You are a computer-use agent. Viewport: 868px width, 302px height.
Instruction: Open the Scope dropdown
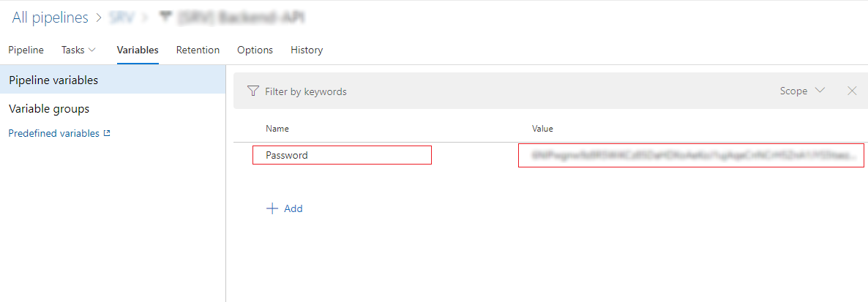(801, 91)
